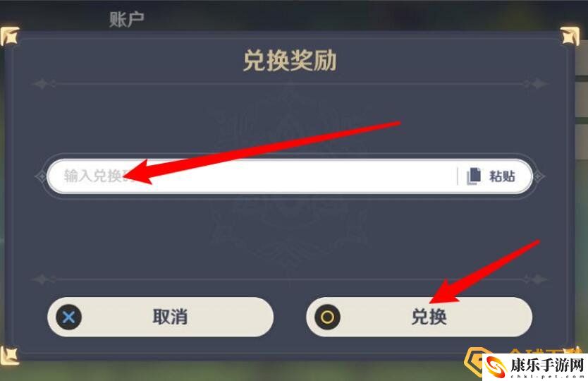Screen dimensions: 588x381
Task: Click the bottom-left gold corner ornament
Action: (9, 356)
